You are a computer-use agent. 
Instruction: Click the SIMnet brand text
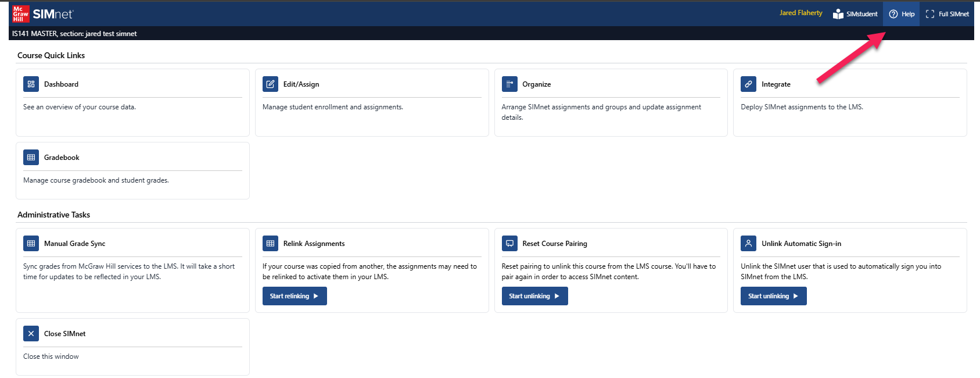click(53, 14)
